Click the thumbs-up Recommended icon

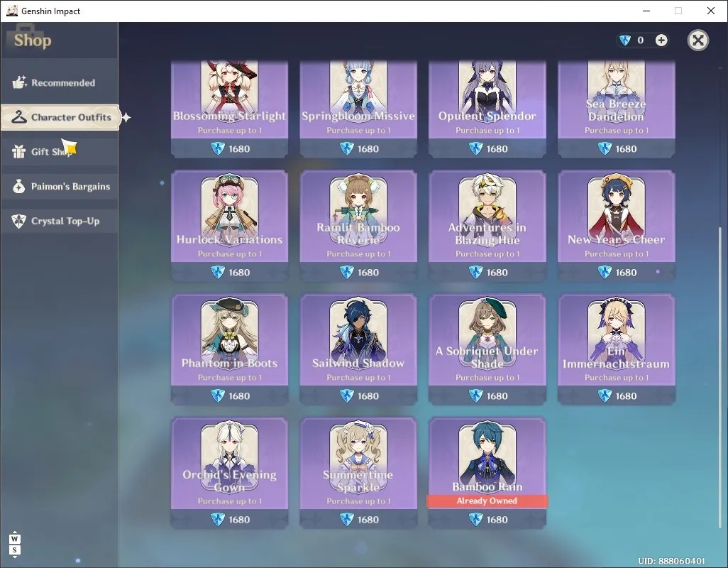pos(19,82)
